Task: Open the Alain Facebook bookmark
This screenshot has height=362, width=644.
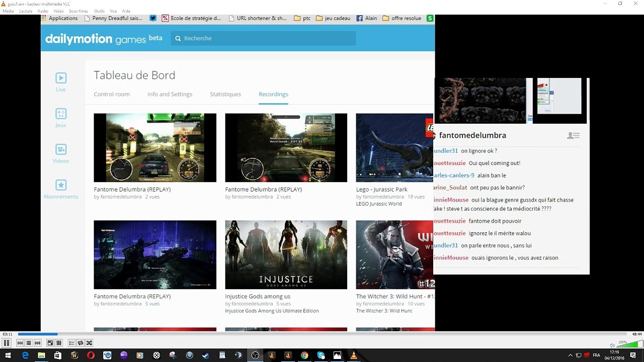Action: (367, 18)
